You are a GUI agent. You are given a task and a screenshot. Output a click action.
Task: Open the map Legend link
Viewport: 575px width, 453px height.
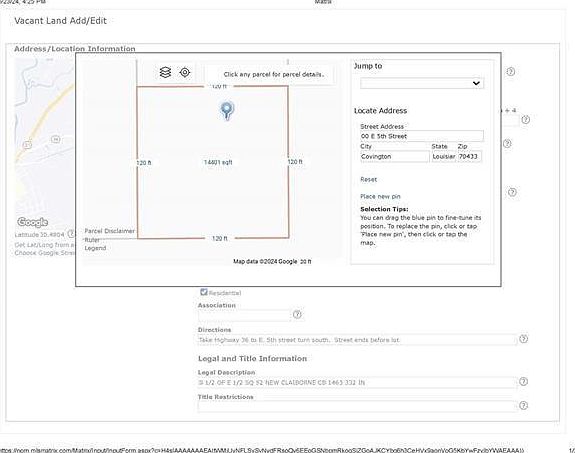coord(95,248)
